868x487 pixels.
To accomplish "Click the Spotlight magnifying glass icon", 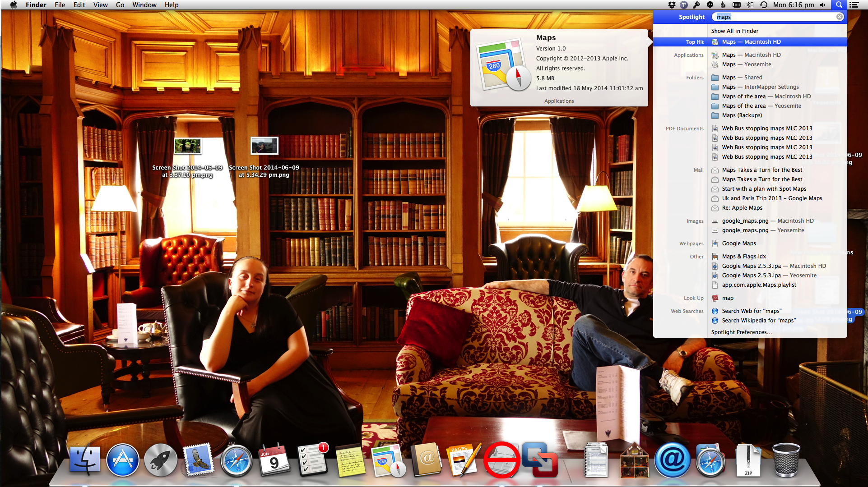I will (839, 5).
